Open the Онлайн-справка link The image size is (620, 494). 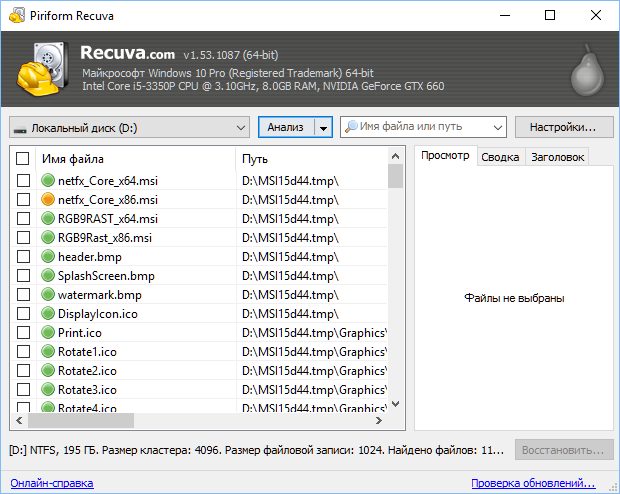point(52,483)
